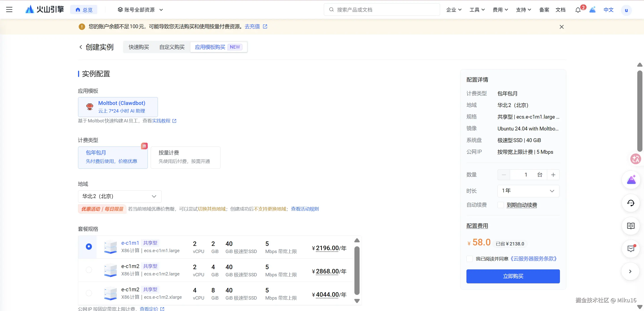Check the 云服务器服务条款 agreement box
This screenshot has height=311, width=644.
point(470,259)
